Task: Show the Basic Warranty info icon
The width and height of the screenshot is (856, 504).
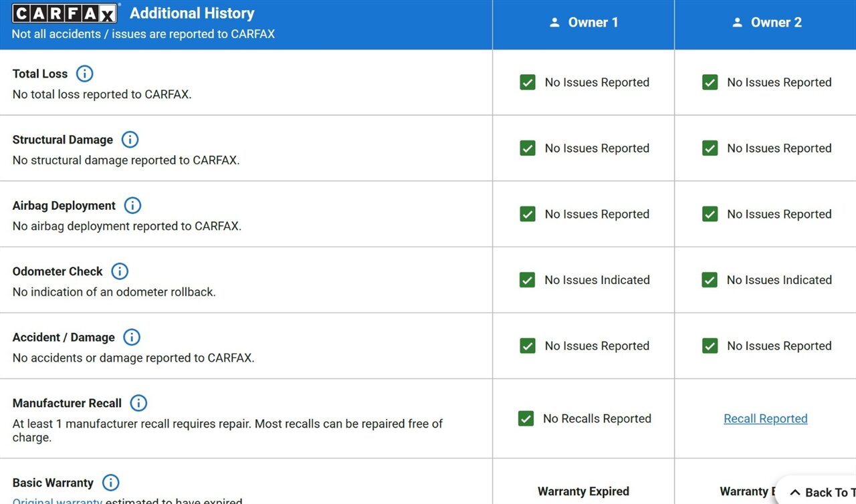Action: pos(110,483)
